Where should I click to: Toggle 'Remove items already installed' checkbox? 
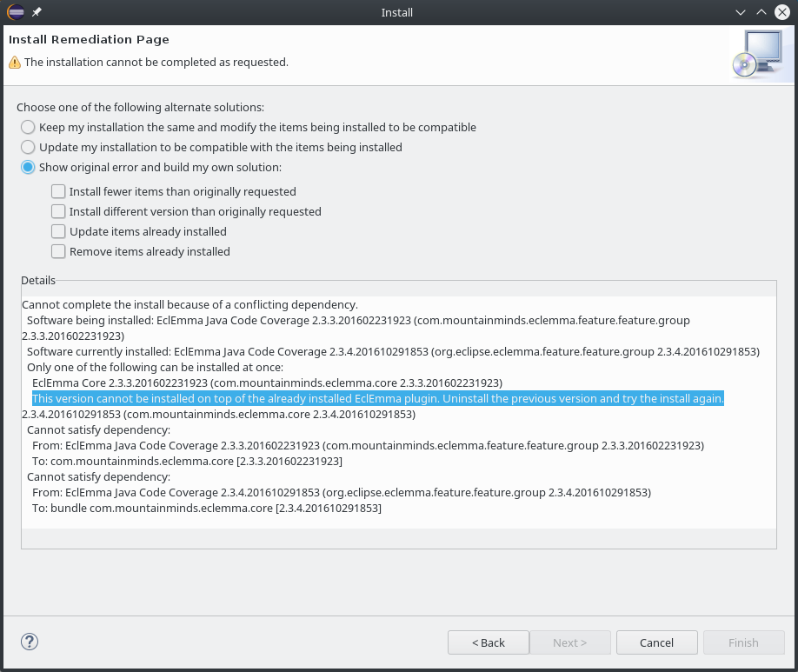tap(58, 251)
